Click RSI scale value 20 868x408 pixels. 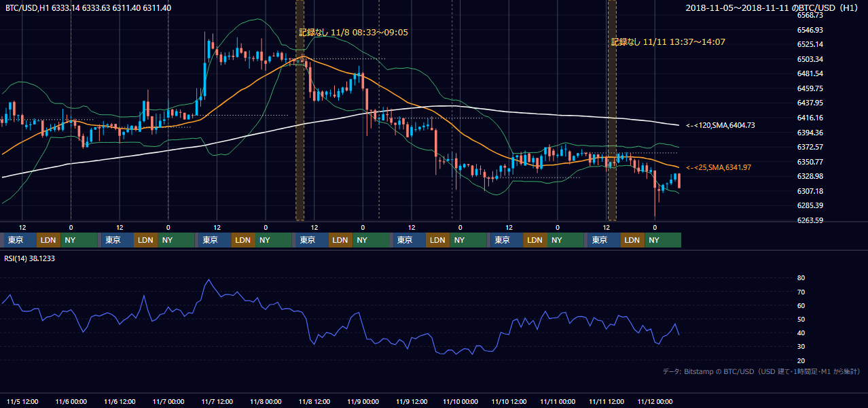coord(801,360)
